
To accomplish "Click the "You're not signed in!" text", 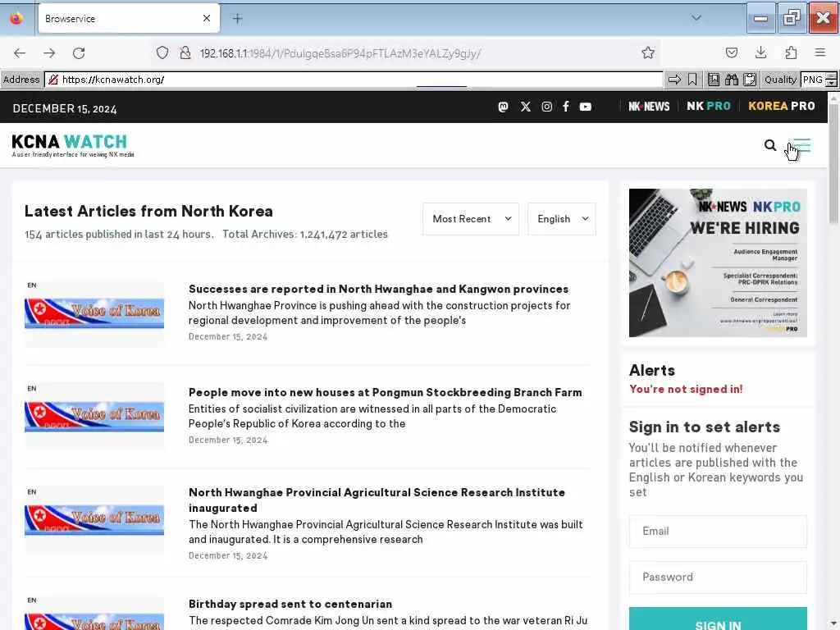I will tap(686, 390).
